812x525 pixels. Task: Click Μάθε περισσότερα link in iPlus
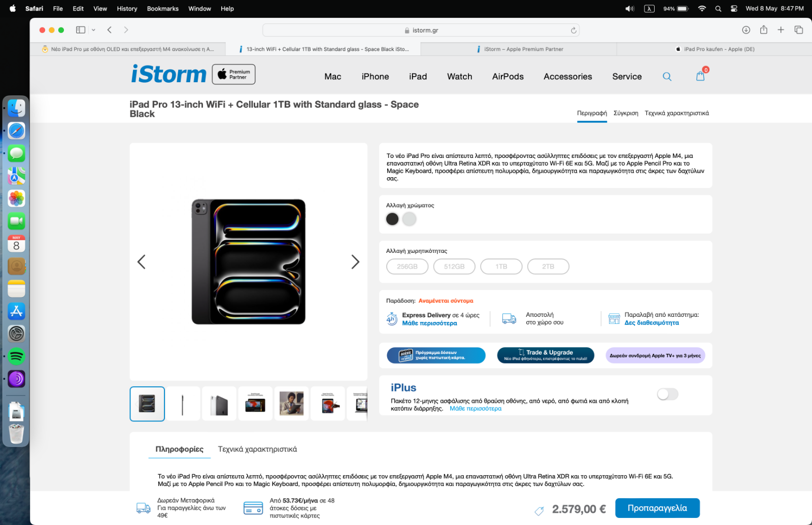pyautogui.click(x=476, y=409)
